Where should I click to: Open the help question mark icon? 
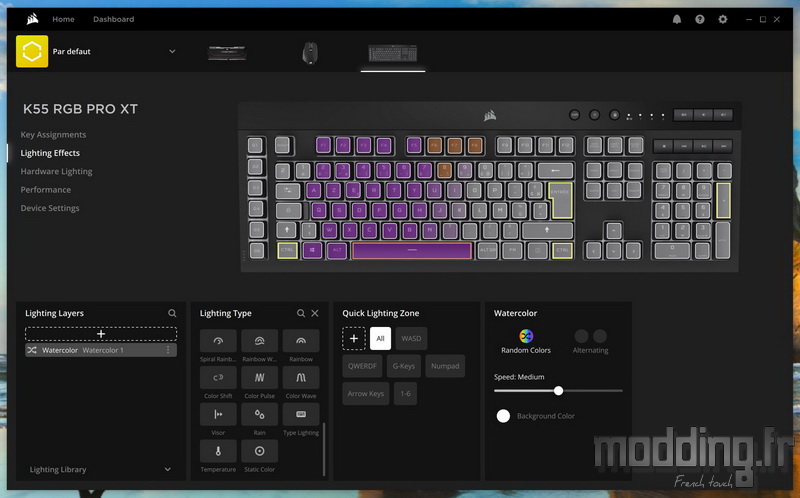point(699,19)
